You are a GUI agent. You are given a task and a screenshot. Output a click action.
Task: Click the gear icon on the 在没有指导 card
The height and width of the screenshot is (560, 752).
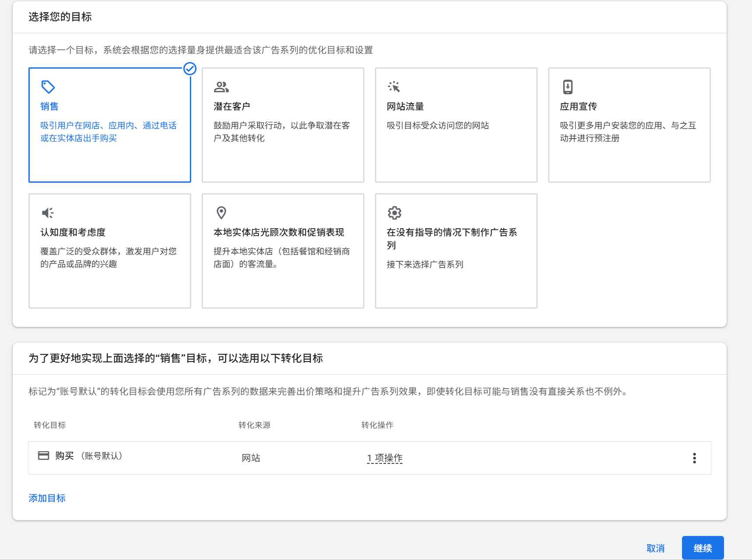coord(395,212)
